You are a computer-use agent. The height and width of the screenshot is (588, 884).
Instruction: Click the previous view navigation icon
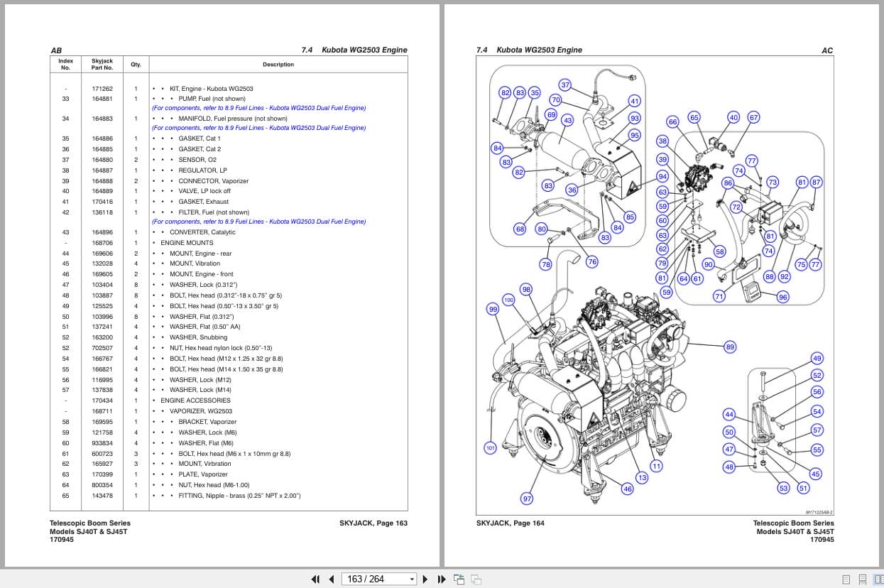(459, 579)
